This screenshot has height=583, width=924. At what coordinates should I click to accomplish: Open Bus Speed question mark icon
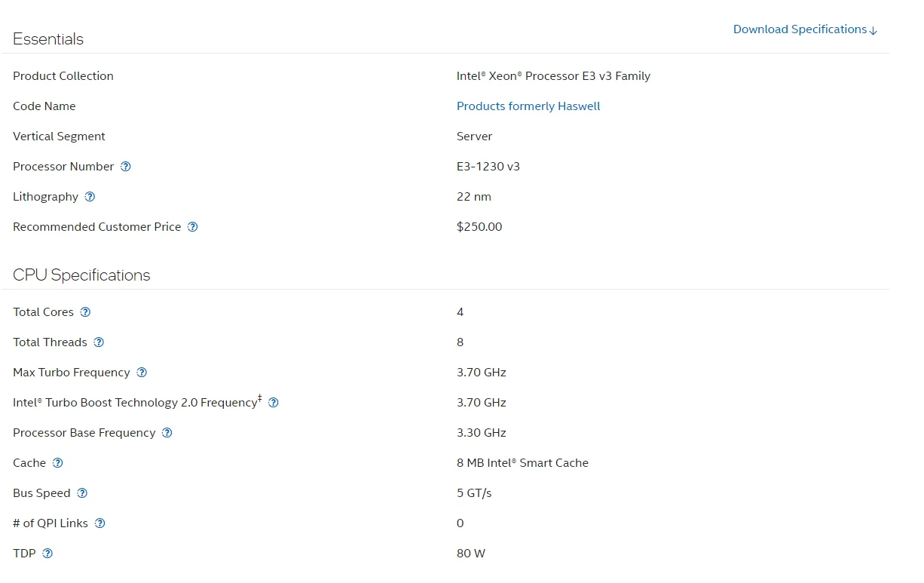[82, 493]
